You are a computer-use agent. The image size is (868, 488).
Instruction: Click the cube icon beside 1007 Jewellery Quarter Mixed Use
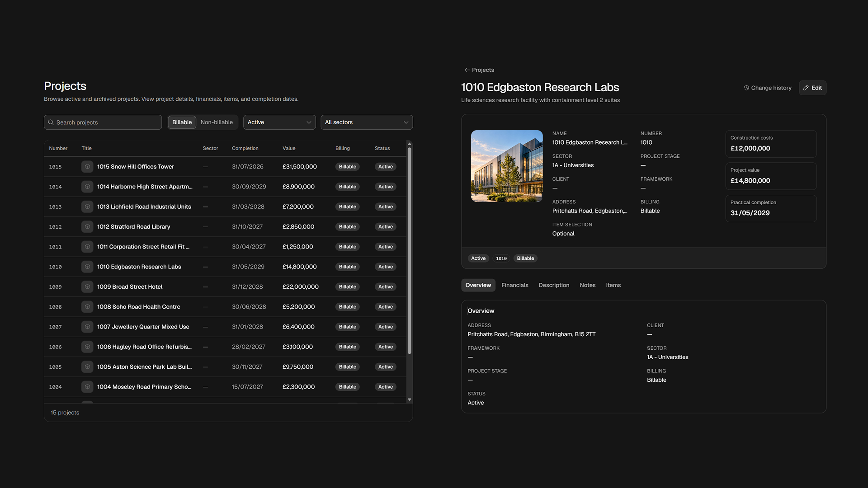click(87, 327)
